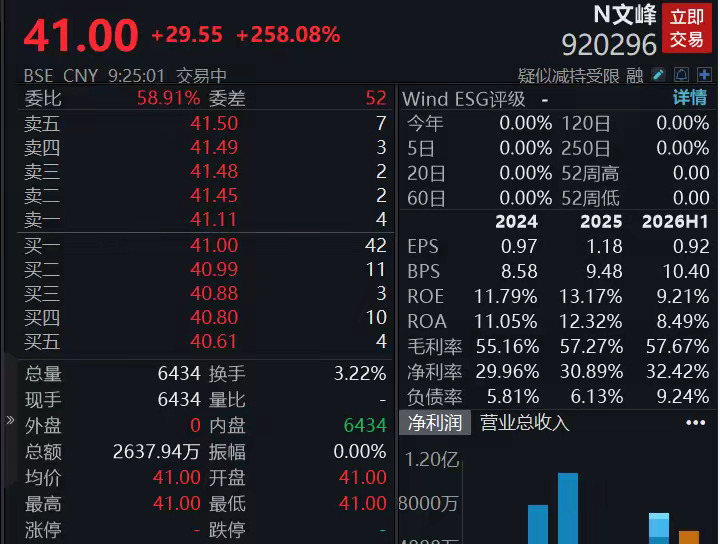
Task: Expand the left sidebar double-arrow
Action: point(10,420)
